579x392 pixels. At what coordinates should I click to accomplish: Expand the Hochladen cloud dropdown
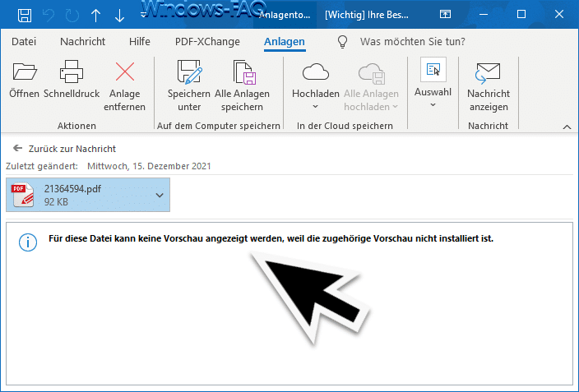pyautogui.click(x=316, y=106)
